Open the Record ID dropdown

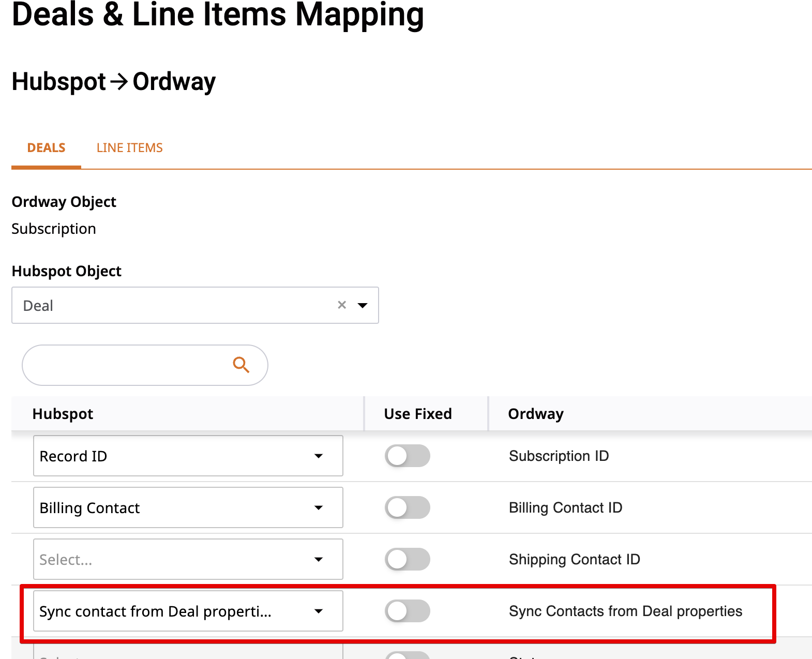[x=188, y=456]
